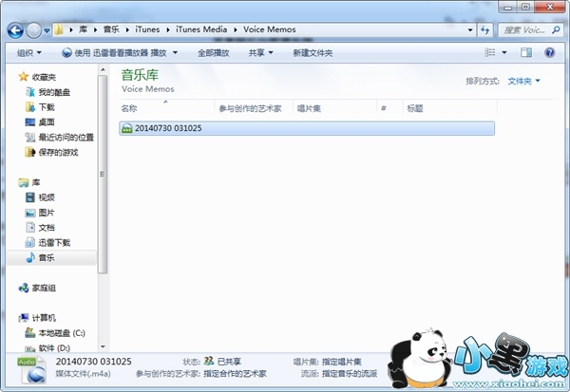Open 最近访问的位置 in favorites
This screenshot has width=570, height=392.
[x=66, y=138]
